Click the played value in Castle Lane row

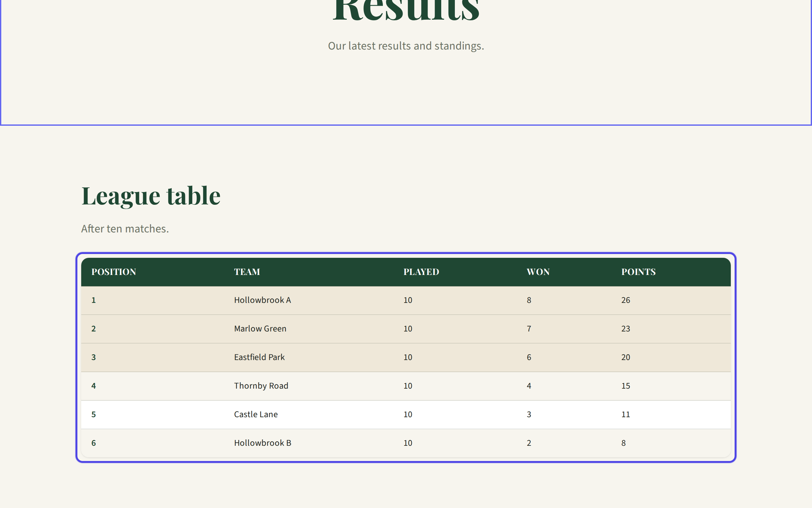[x=408, y=414]
